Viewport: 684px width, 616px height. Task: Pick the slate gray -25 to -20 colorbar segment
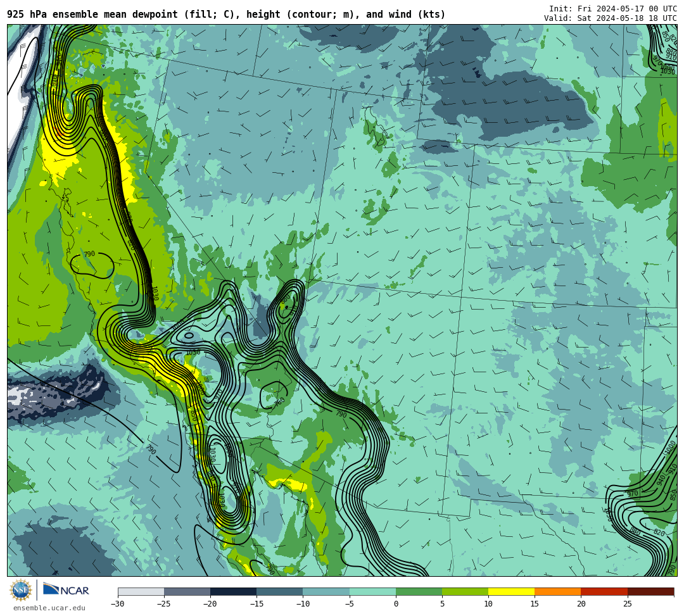coord(187,591)
